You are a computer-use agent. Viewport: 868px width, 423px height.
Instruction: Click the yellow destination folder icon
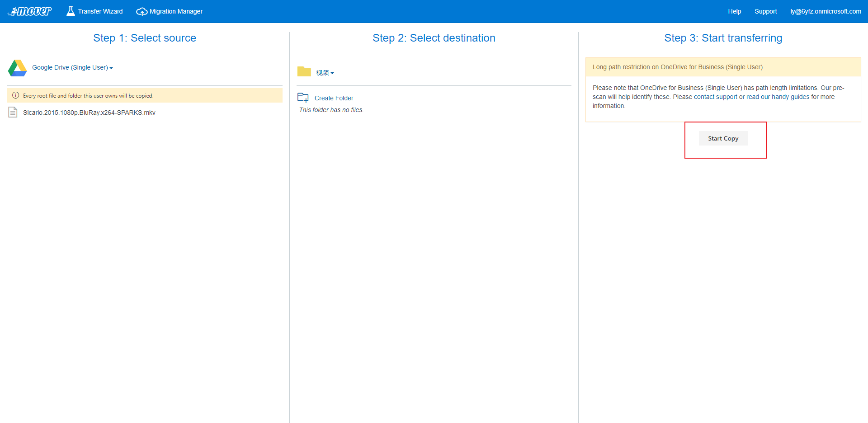pyautogui.click(x=304, y=71)
